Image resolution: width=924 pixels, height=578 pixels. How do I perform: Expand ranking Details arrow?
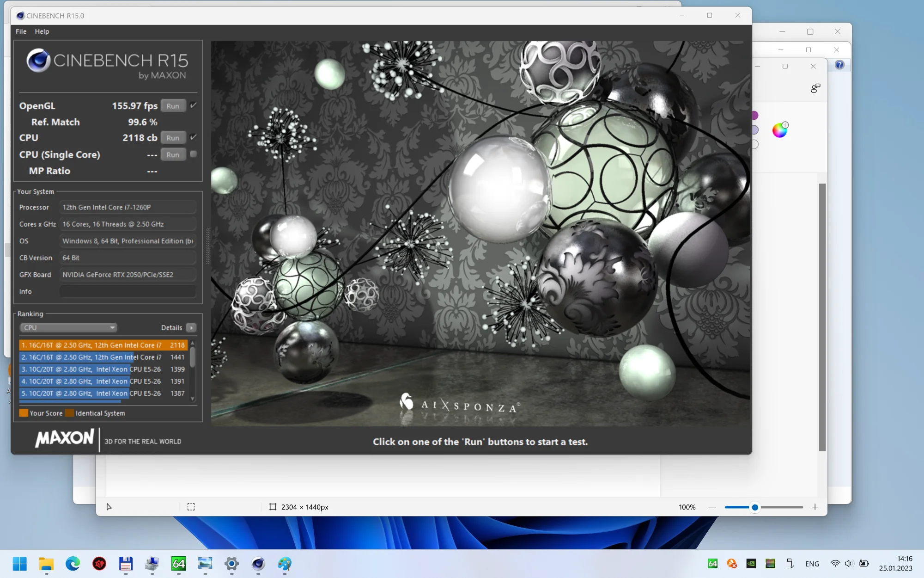191,327
